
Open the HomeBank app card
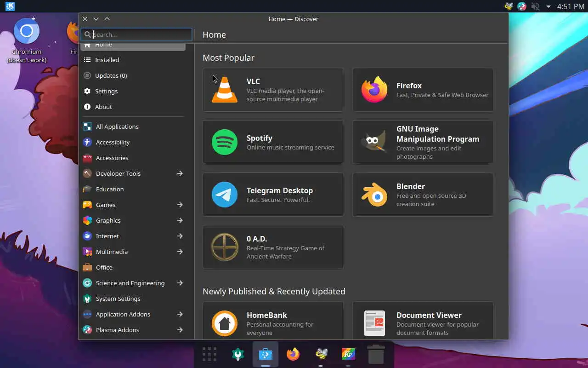tap(273, 321)
